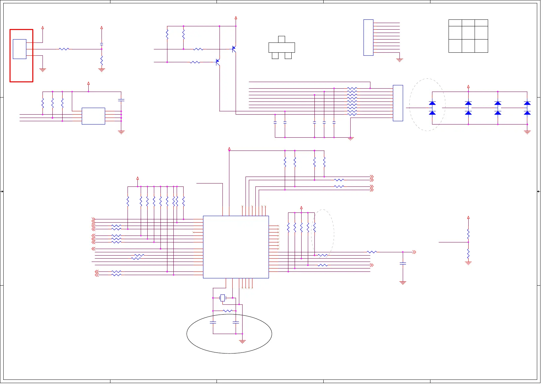555x392 pixels.
Task: Click the capacitor to ground right of the main chip
Action: (403, 264)
